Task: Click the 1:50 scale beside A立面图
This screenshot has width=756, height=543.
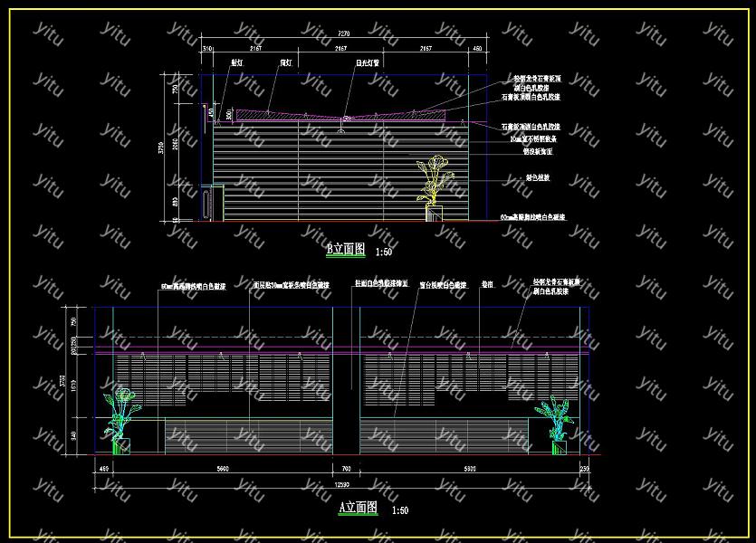Action: 398,511
